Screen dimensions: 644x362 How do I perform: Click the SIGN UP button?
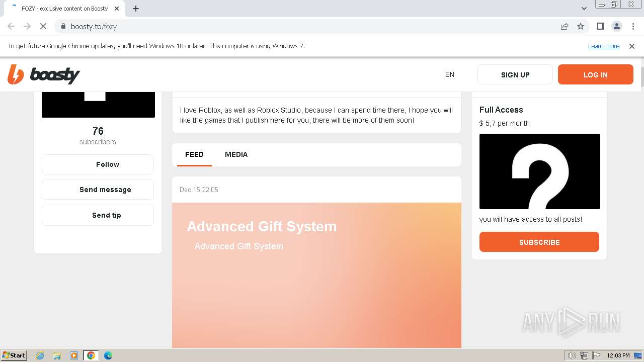point(515,74)
